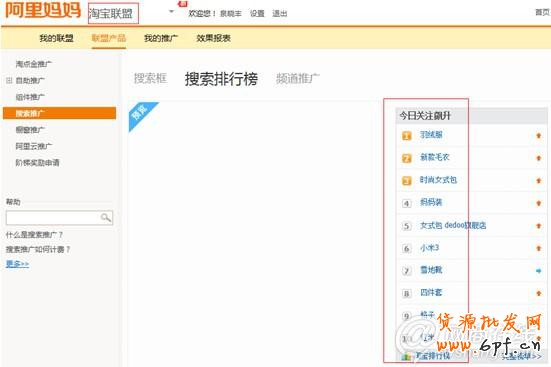This screenshot has width=551, height=367.
Task: Click the blue sideways arrow on the 雪地靴 row
Action: (x=538, y=271)
